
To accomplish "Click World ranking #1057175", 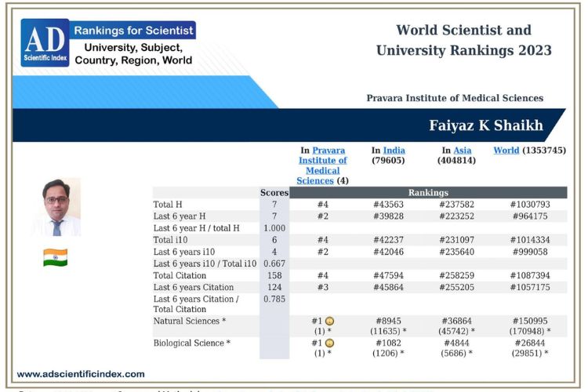I will coord(530,287).
